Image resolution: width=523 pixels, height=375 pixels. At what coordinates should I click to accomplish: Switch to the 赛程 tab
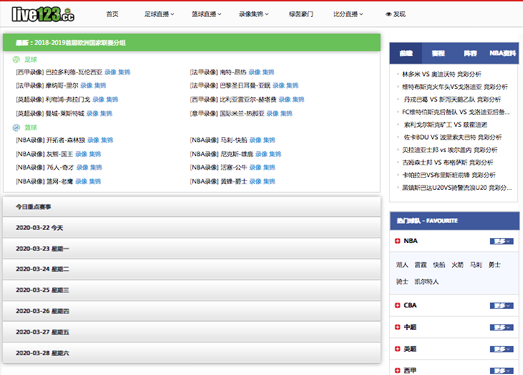438,53
